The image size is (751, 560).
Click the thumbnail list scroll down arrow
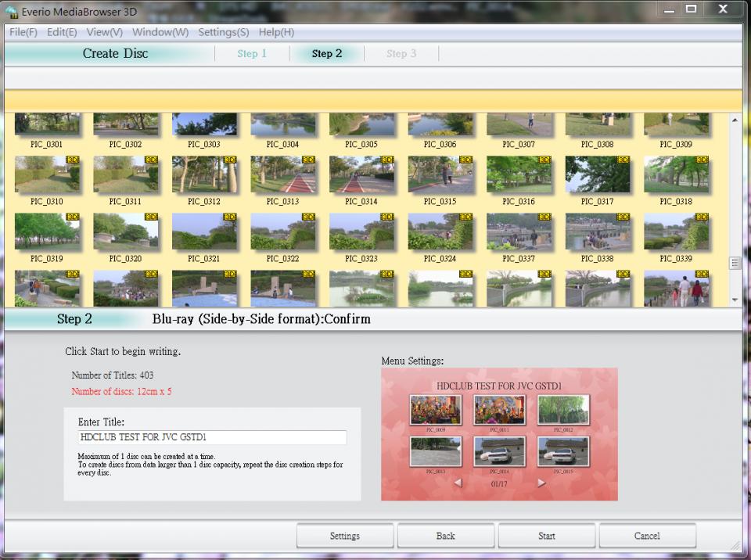pos(735,300)
